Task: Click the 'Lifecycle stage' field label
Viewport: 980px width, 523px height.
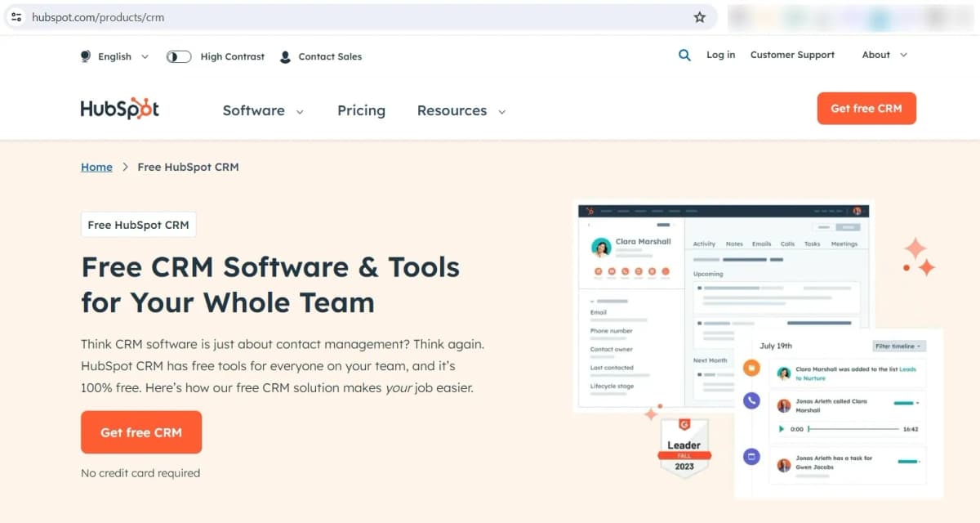Action: [612, 386]
